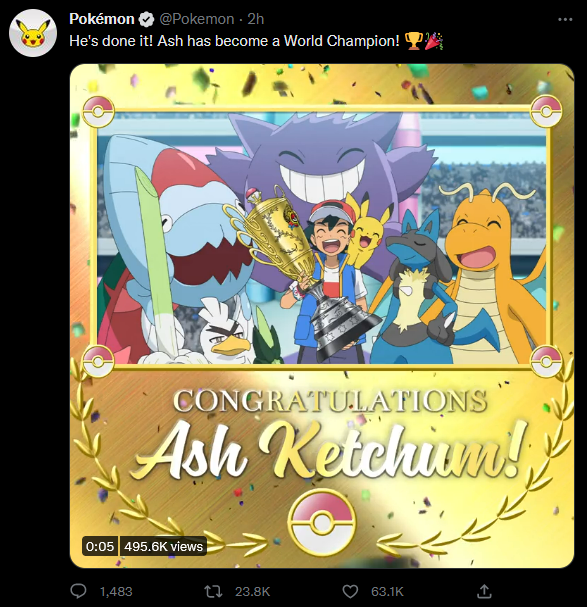Click the 495.6K views label
The height and width of the screenshot is (607, 587).
(x=163, y=546)
